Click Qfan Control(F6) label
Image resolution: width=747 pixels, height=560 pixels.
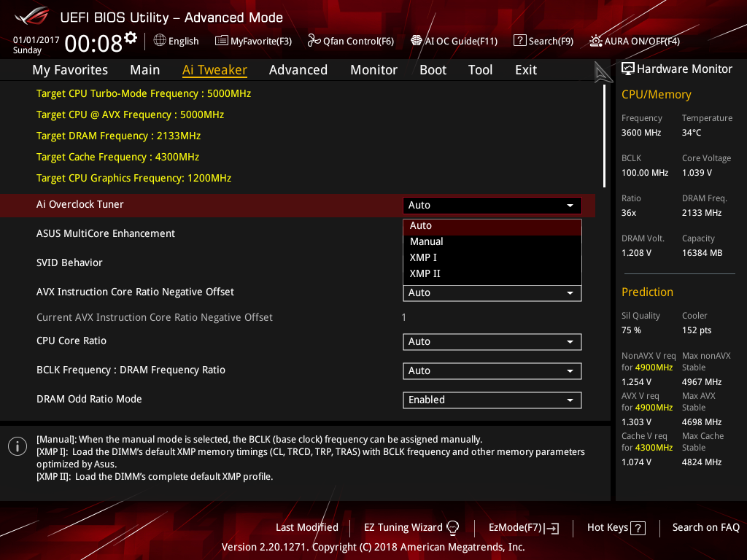(x=358, y=41)
